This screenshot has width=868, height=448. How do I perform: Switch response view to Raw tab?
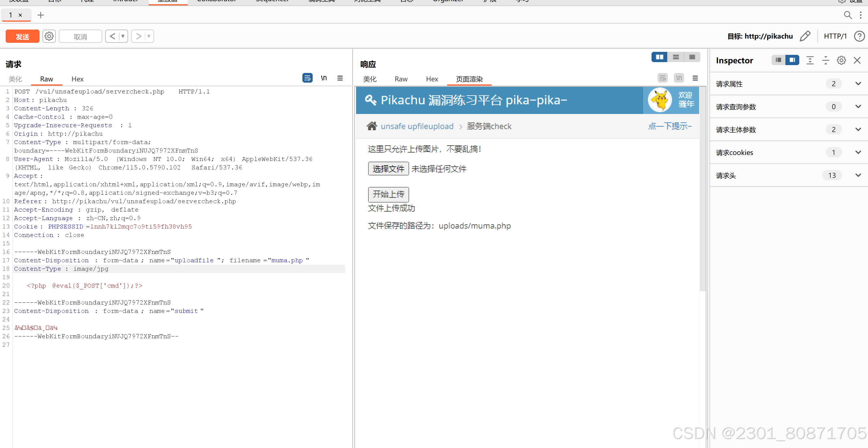tap(401, 79)
